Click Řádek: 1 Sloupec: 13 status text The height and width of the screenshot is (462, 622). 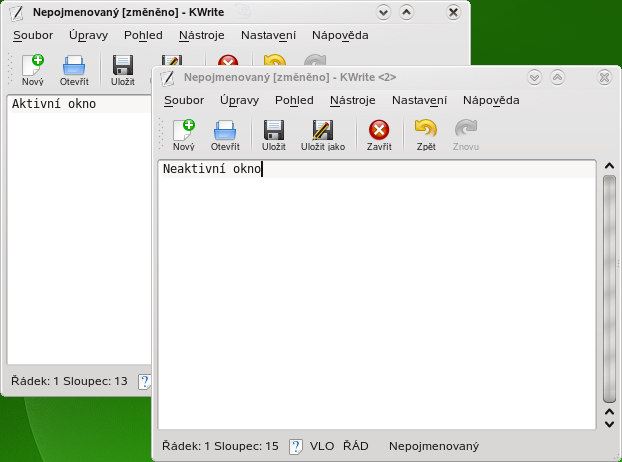[69, 381]
